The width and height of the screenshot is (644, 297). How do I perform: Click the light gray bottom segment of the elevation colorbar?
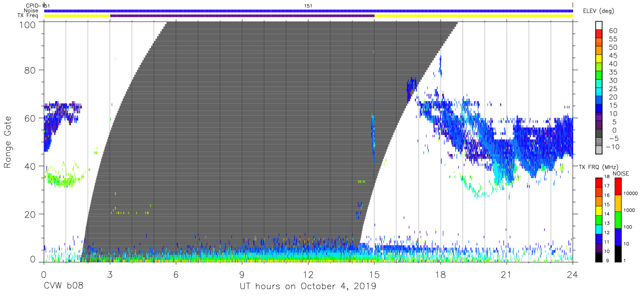point(599,150)
